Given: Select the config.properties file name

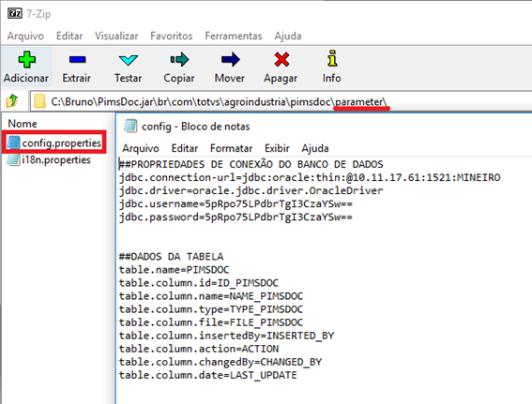Looking at the screenshot, I should (x=61, y=143).
